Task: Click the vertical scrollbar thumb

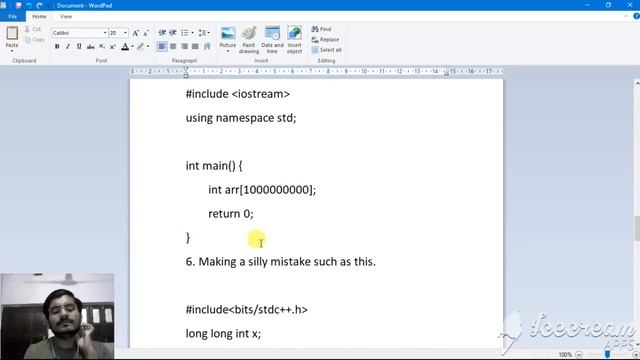Action: [637, 229]
